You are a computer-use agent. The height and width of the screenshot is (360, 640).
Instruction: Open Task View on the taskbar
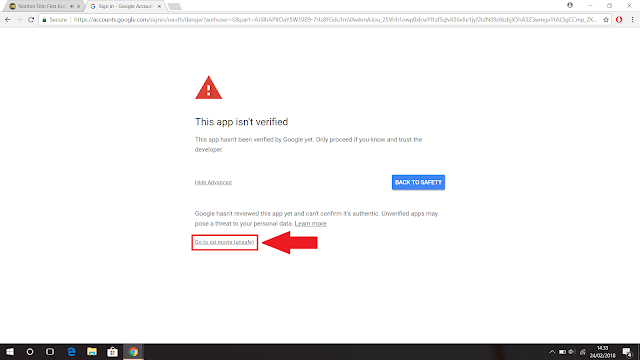point(50,352)
